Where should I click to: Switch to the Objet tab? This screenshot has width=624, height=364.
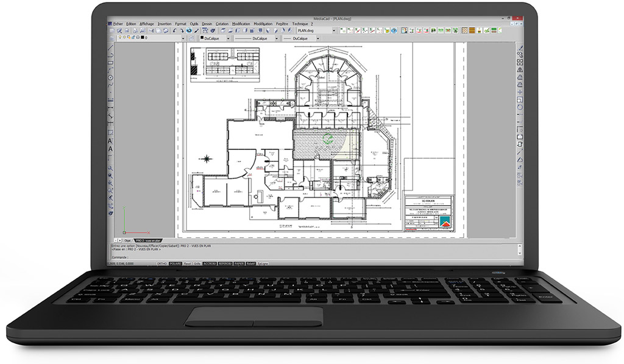(127, 240)
